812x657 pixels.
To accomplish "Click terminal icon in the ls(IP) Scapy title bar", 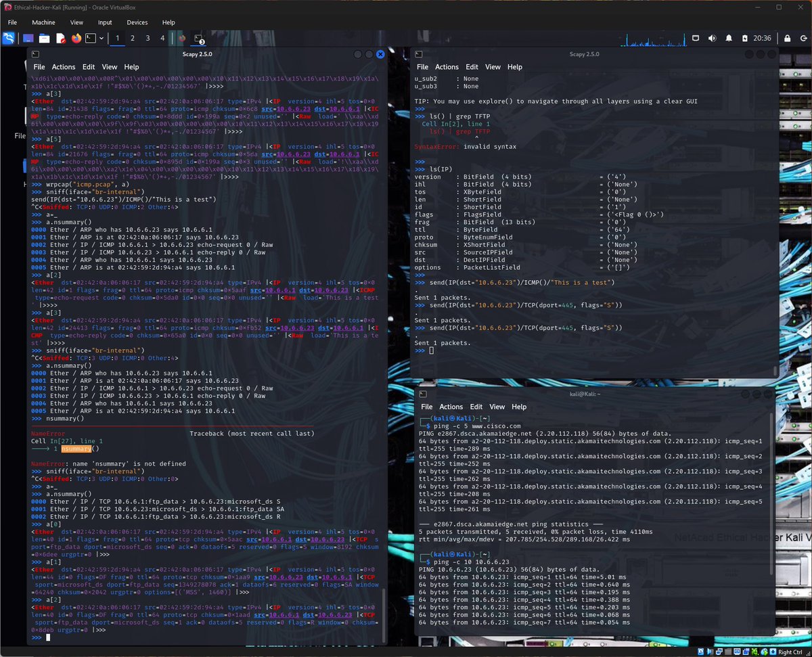I will click(418, 53).
